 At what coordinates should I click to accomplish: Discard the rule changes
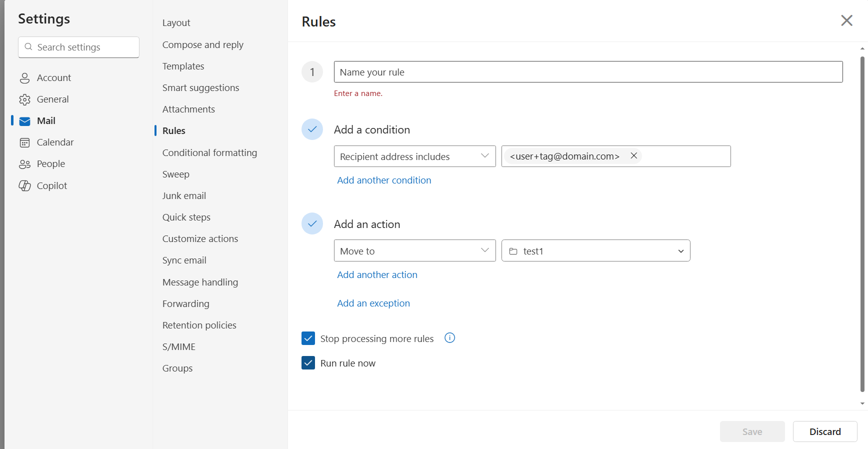coord(825,431)
